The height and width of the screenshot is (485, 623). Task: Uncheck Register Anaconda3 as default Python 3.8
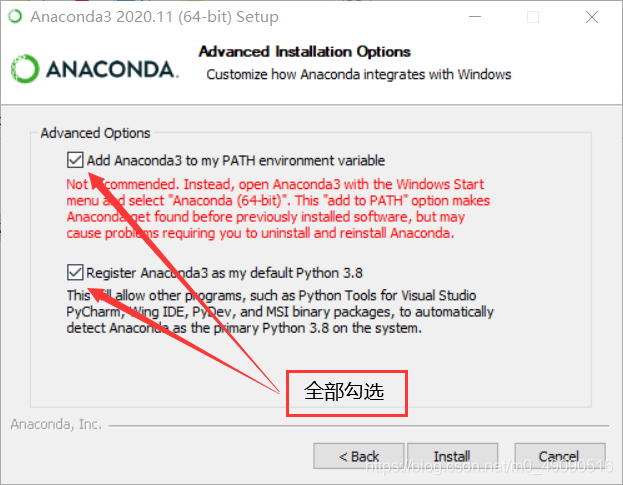point(75,272)
